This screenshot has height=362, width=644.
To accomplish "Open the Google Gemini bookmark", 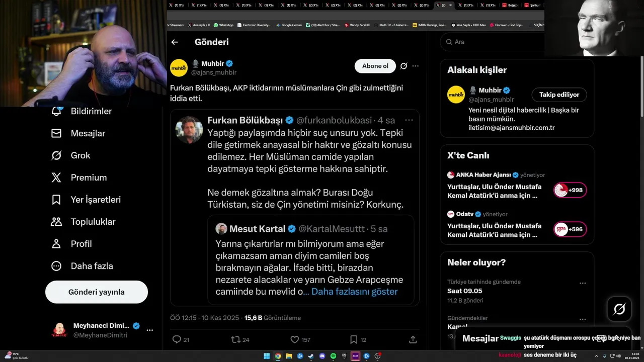I will [x=289, y=25].
